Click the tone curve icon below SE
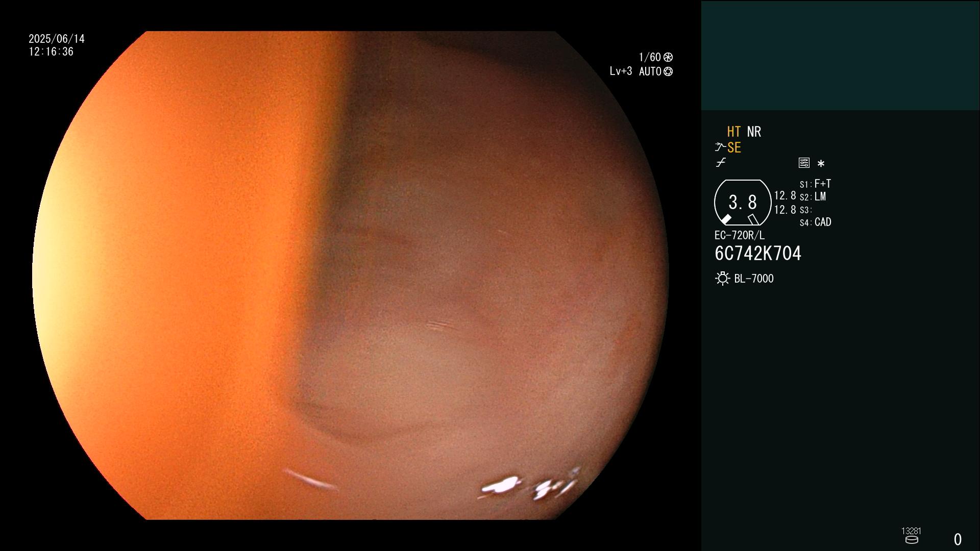 pyautogui.click(x=721, y=163)
